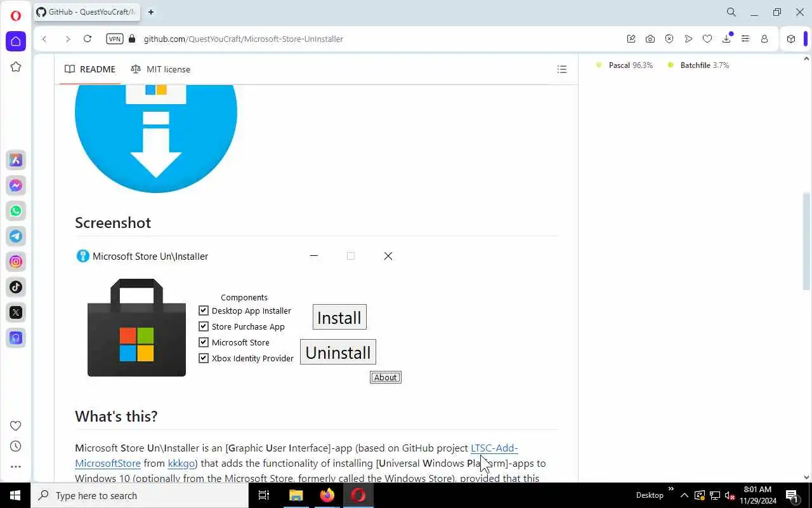Open the muted volume tray icon
Image resolution: width=812 pixels, height=508 pixels.
click(x=730, y=495)
